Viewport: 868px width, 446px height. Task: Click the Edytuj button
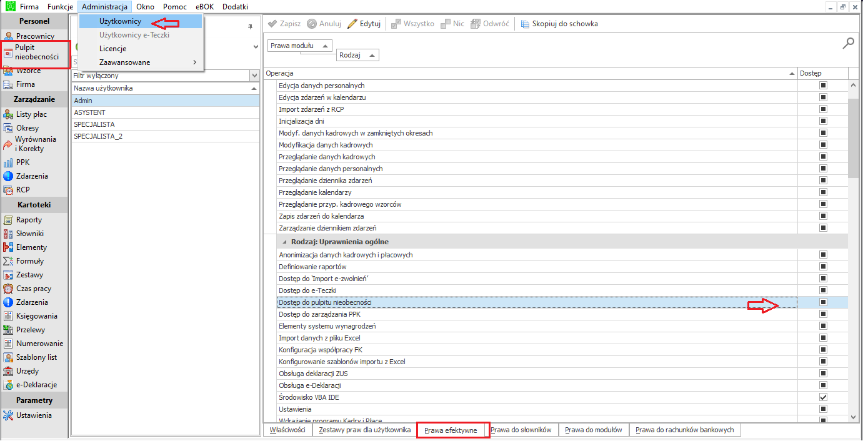(364, 24)
